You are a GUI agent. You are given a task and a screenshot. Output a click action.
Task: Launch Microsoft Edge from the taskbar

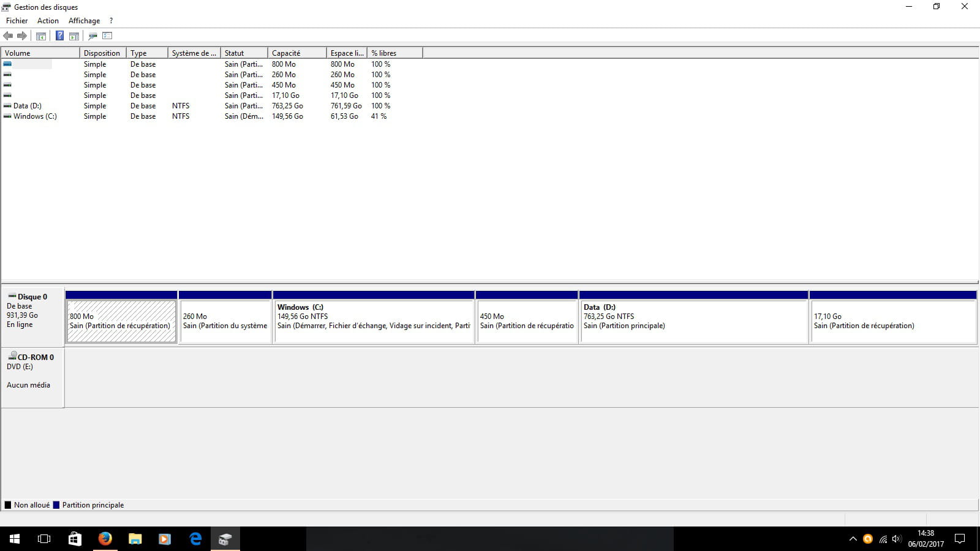[x=195, y=539]
